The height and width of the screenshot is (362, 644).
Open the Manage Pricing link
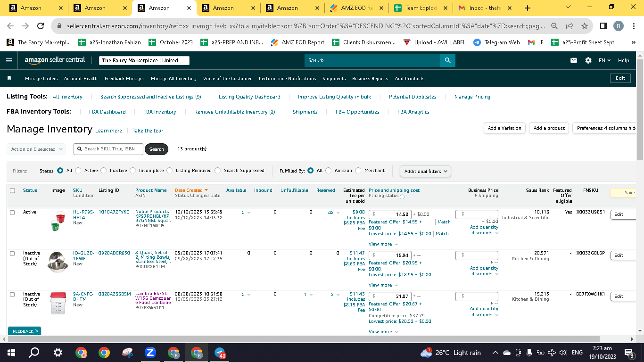472,97
